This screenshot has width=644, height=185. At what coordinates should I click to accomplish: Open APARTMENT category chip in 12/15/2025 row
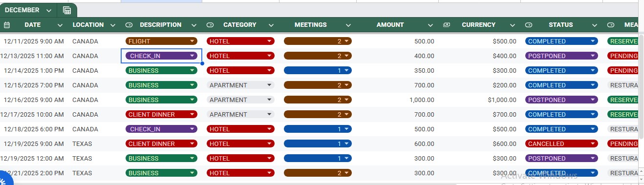(269, 85)
